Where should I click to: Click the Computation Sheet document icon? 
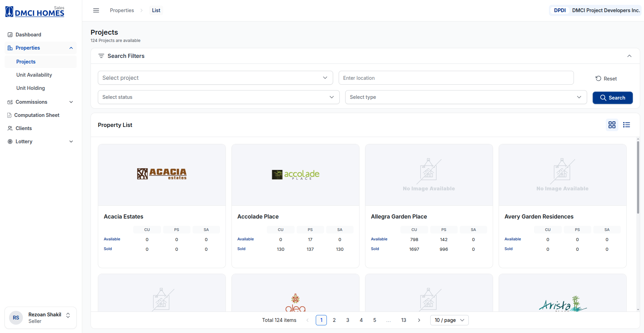(x=9, y=115)
